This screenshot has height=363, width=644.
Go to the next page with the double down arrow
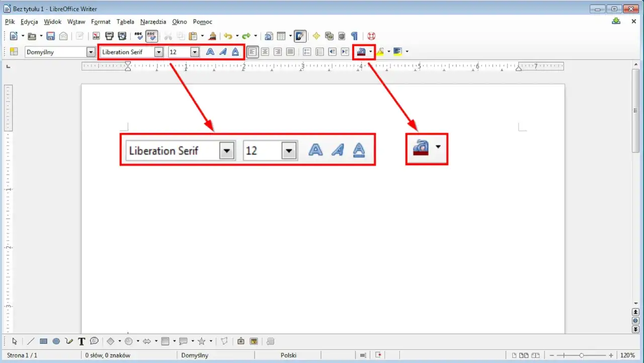635,329
